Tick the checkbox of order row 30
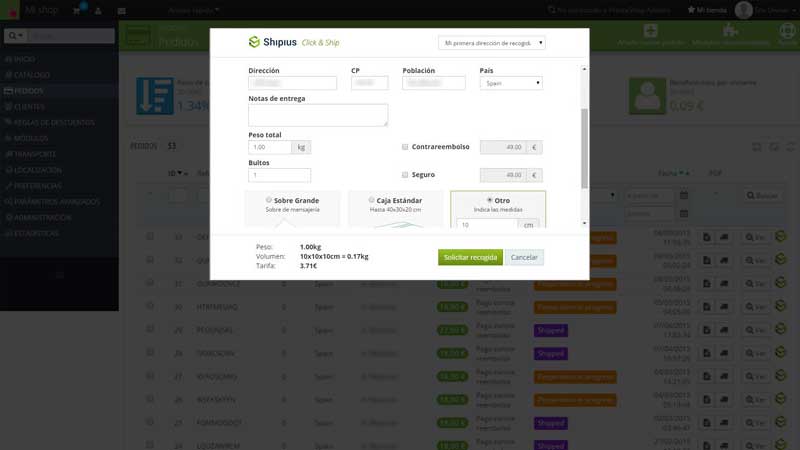 (150, 306)
